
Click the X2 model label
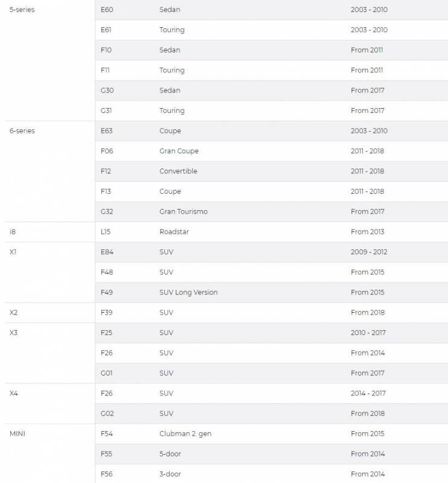coord(13,312)
